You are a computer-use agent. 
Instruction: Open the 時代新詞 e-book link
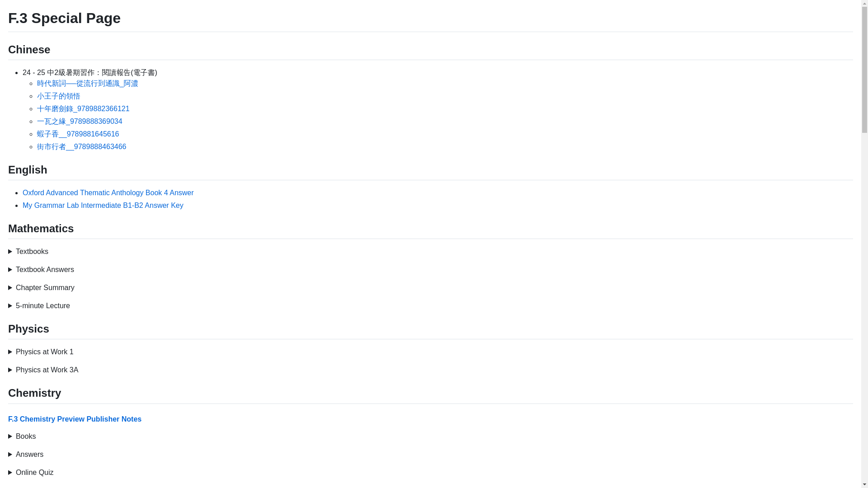[x=88, y=84]
